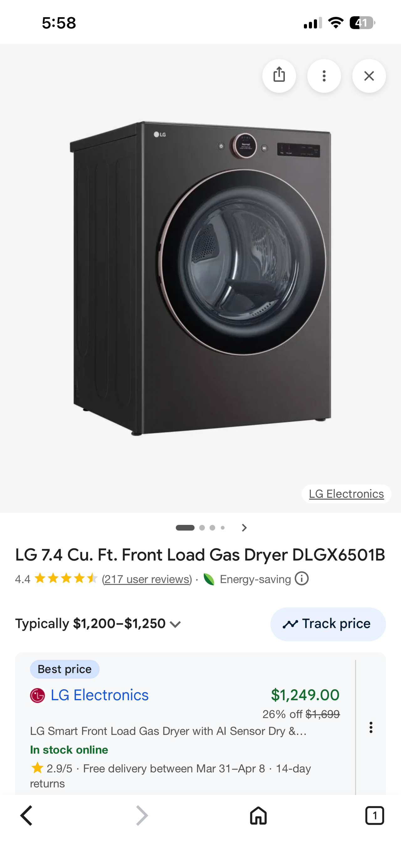
Task: Go to the browser home page
Action: pos(258,815)
